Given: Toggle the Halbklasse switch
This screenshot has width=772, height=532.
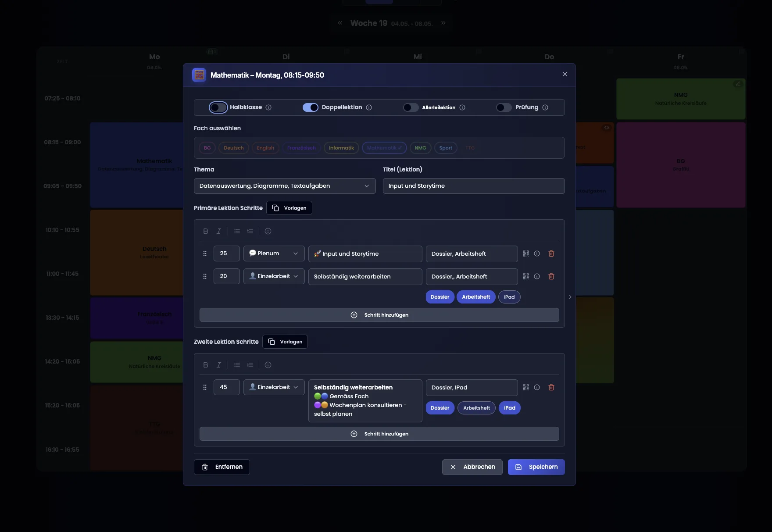Looking at the screenshot, I should (218, 107).
